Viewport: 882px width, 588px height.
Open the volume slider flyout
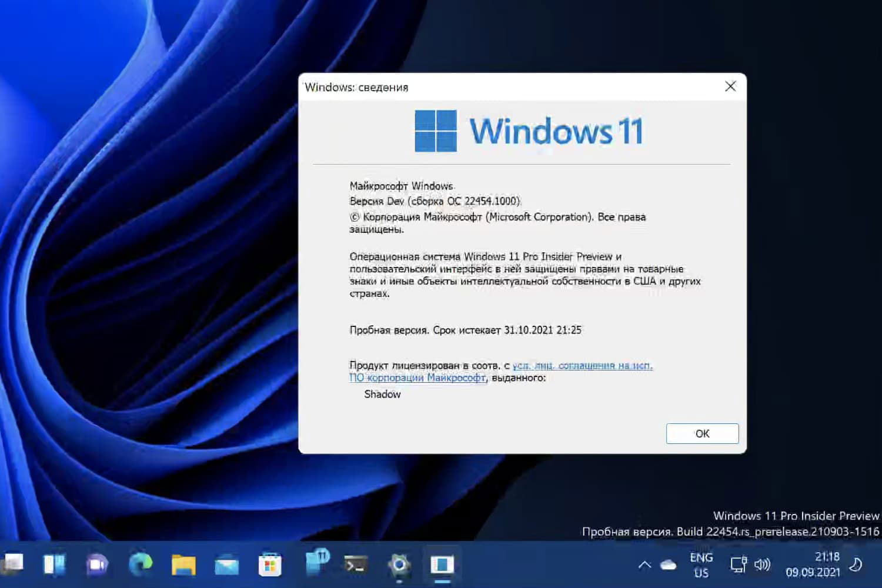click(x=763, y=566)
